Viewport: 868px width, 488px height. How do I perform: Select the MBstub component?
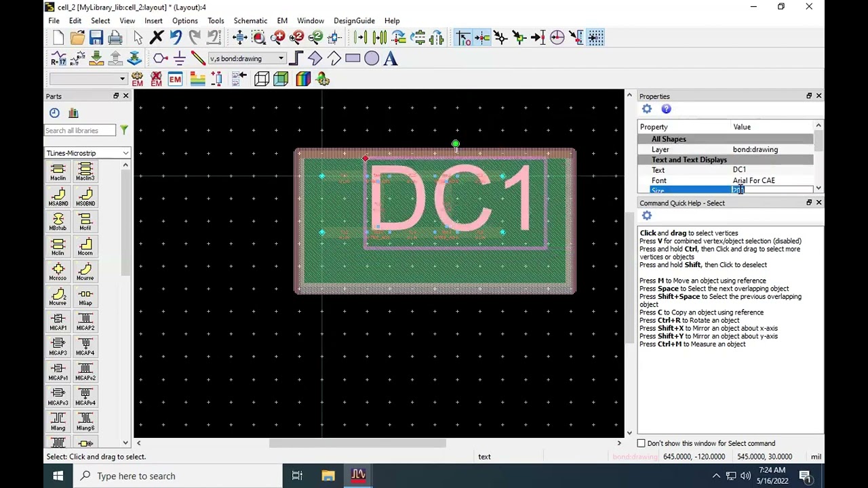pyautogui.click(x=58, y=222)
